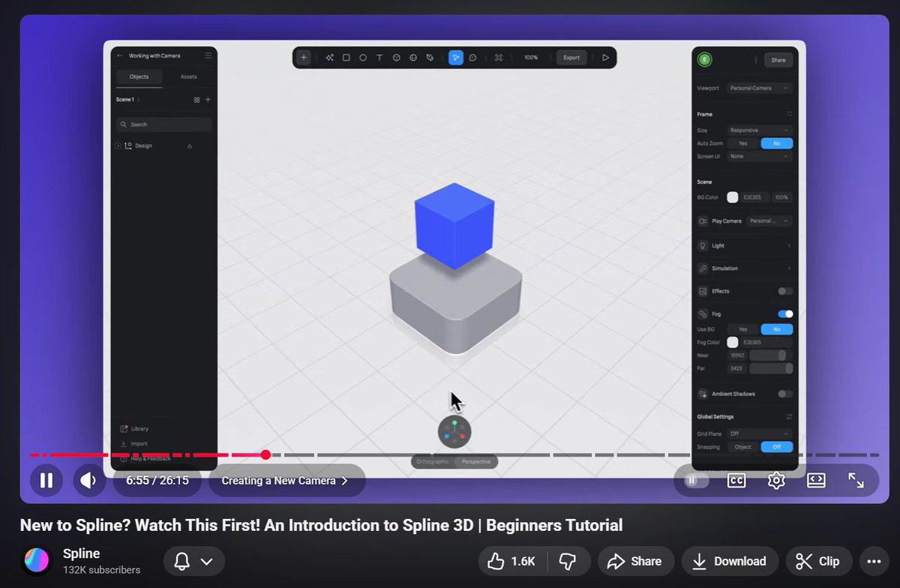Click the Frame expand corners icon
This screenshot has height=588, width=900.
(789, 114)
